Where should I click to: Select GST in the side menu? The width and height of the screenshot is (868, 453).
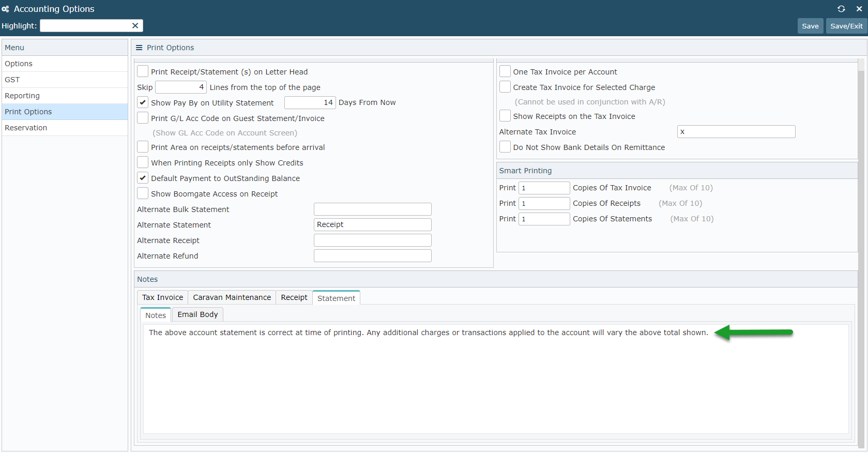coord(65,80)
